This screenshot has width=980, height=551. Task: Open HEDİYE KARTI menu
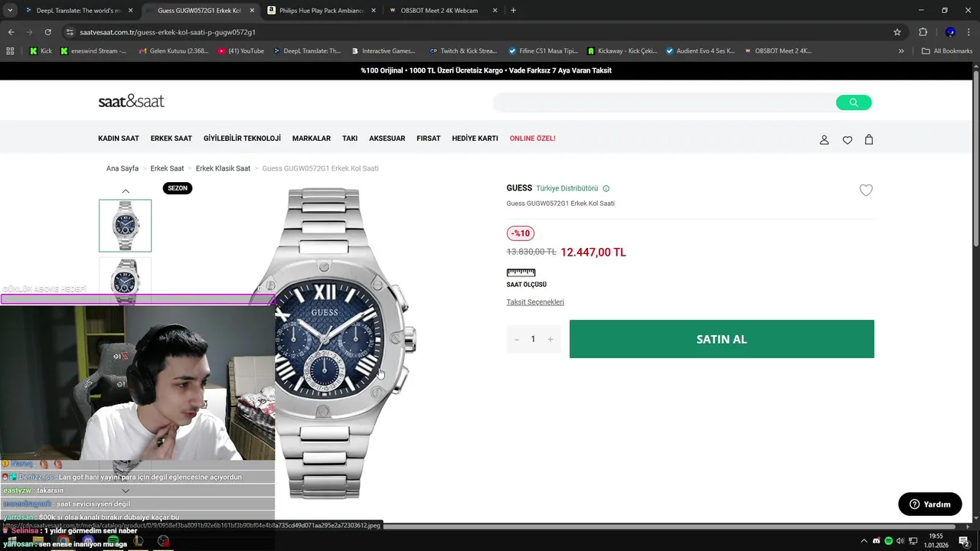[x=475, y=139]
